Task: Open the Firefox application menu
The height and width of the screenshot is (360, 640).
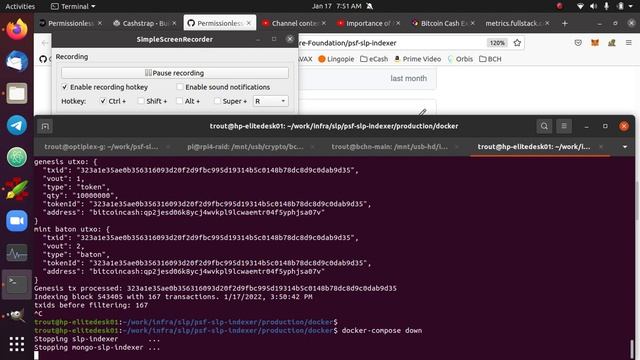Action: (629, 43)
